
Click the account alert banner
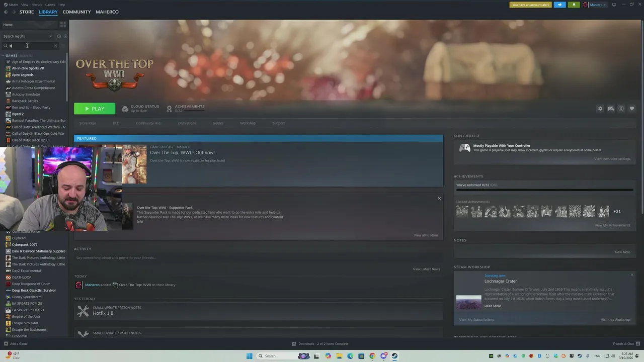point(530,5)
